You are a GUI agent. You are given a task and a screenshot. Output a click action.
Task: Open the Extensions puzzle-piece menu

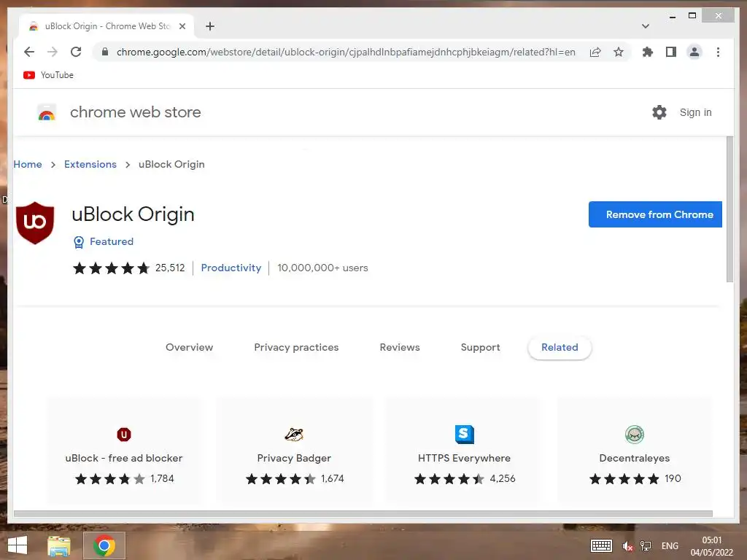[648, 52]
